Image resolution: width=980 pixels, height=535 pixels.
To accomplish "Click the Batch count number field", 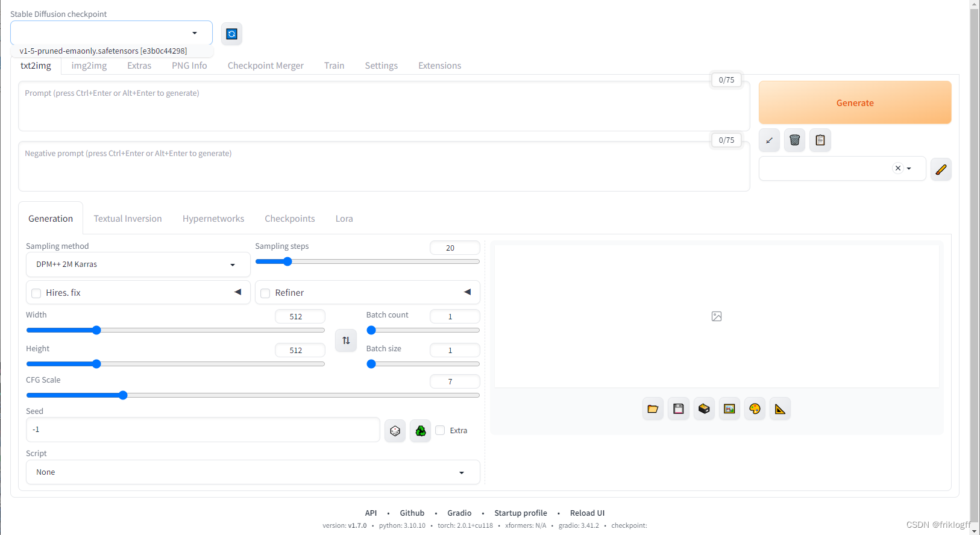I will point(455,316).
